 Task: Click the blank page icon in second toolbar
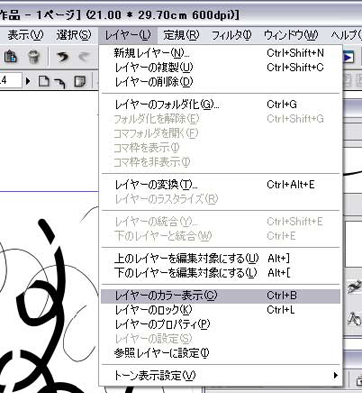point(44,81)
